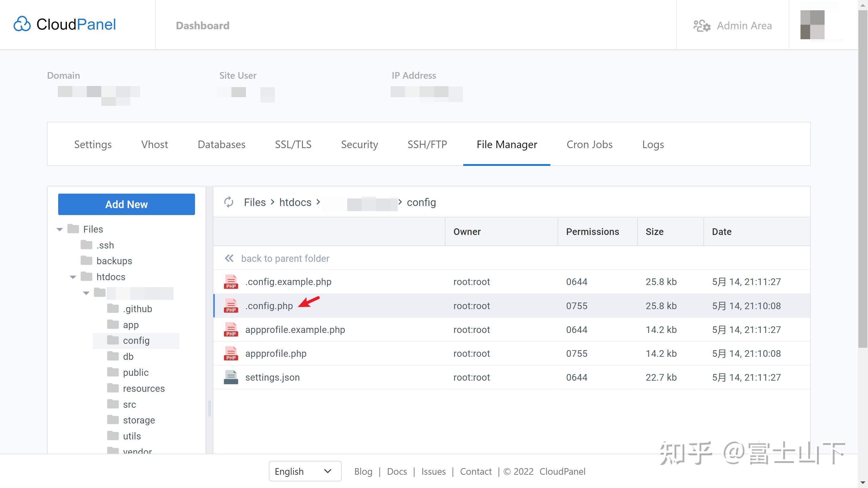Collapse the Files root tree node
This screenshot has width=868, height=488.
pyautogui.click(x=60, y=229)
